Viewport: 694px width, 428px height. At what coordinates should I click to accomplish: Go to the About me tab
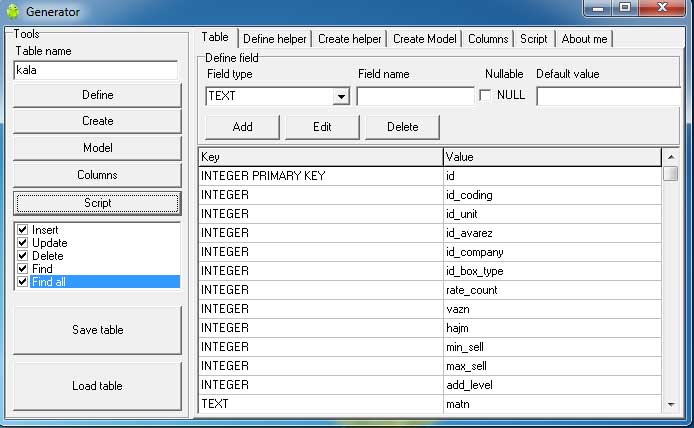(x=584, y=39)
